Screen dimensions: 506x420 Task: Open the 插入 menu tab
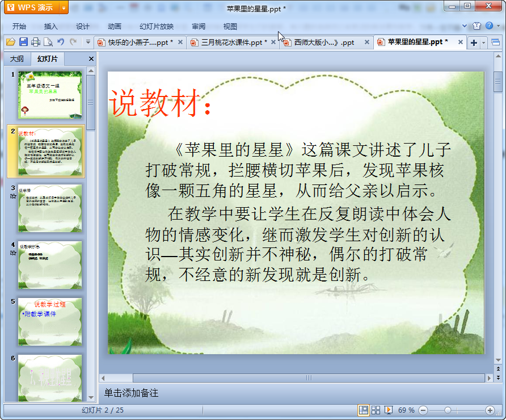(x=50, y=27)
